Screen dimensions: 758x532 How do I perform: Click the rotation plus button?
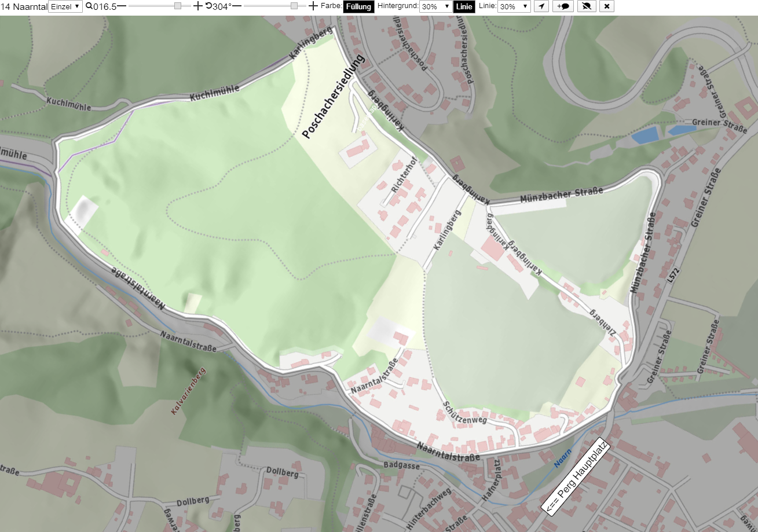pos(313,6)
